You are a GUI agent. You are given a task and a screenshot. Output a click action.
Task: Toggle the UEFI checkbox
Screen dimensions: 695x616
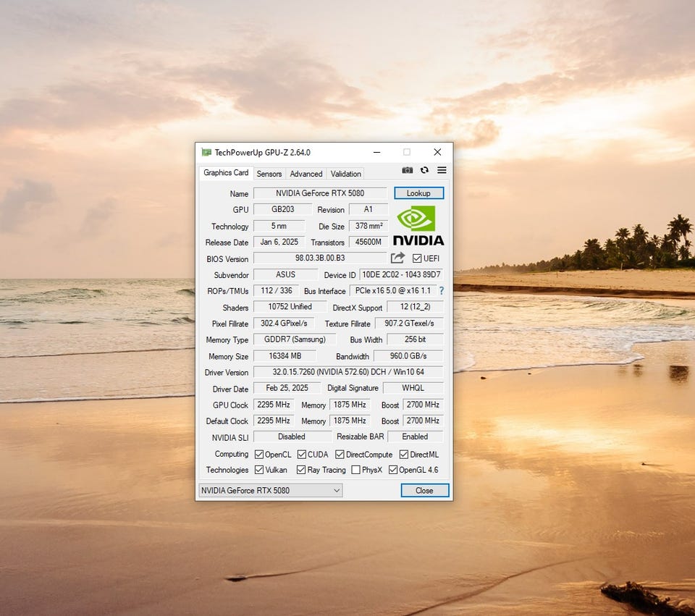pyautogui.click(x=417, y=258)
